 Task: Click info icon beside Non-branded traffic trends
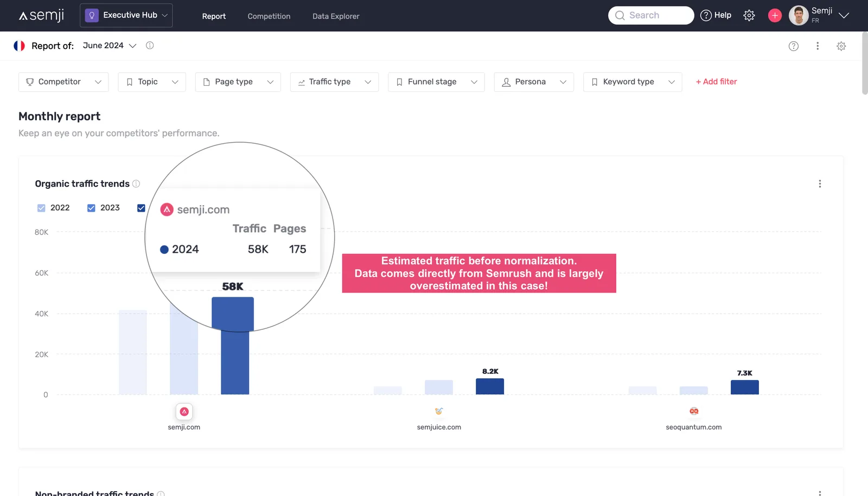pos(161,494)
